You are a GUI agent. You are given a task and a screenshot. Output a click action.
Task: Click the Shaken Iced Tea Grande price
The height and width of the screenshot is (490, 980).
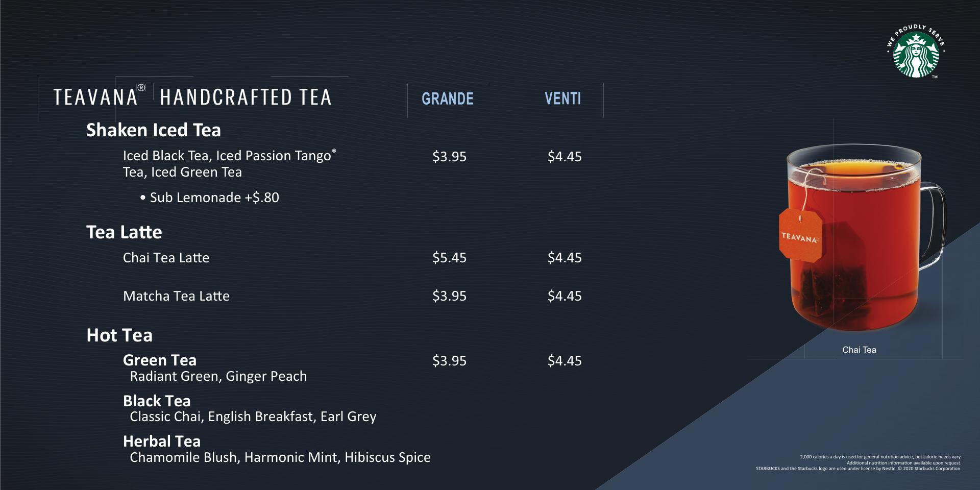tap(449, 157)
